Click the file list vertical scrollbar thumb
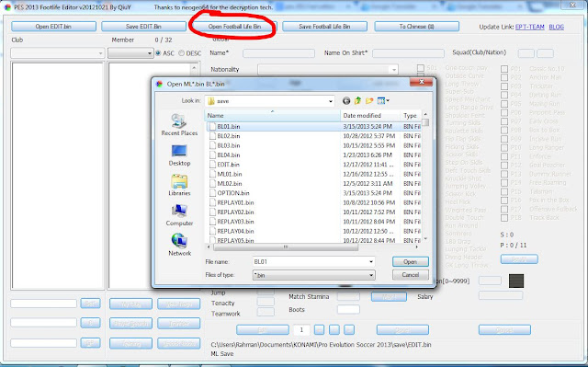 point(425,122)
